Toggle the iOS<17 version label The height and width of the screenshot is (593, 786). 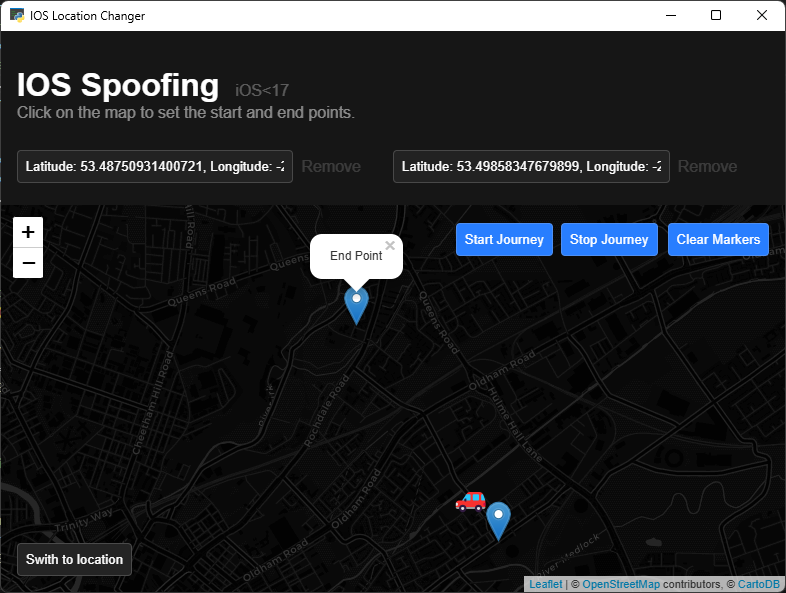coord(262,91)
